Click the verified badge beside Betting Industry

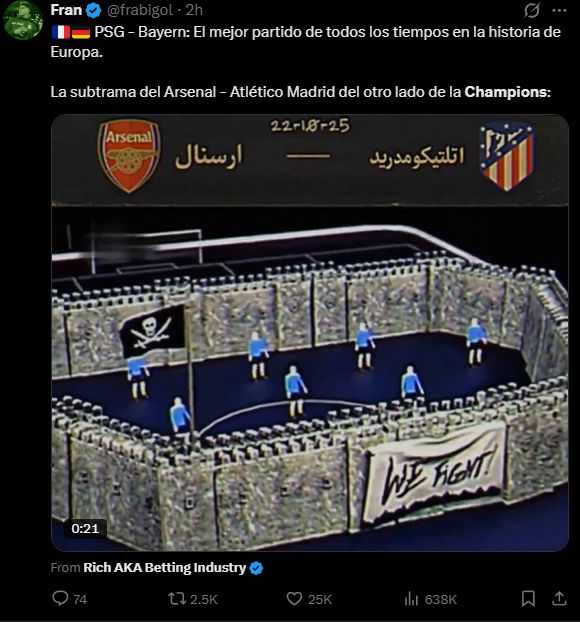click(x=256, y=568)
